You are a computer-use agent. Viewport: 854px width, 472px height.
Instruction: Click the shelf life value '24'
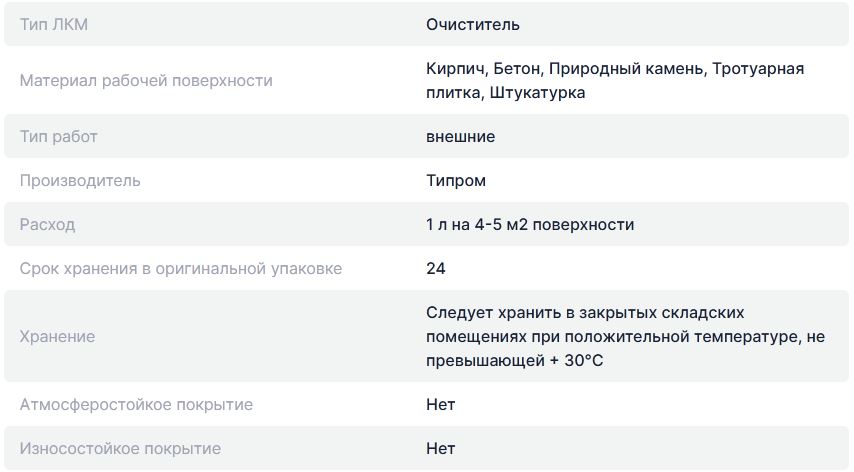point(435,269)
